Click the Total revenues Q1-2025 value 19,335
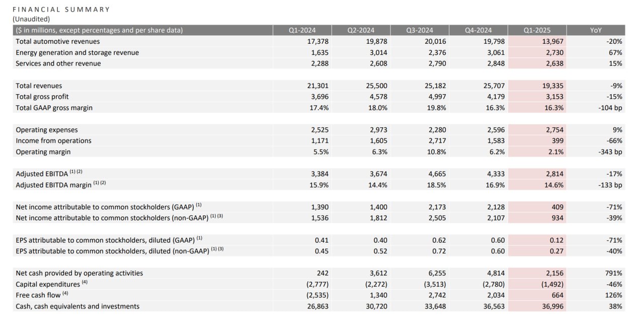The image size is (644, 316). 551,86
